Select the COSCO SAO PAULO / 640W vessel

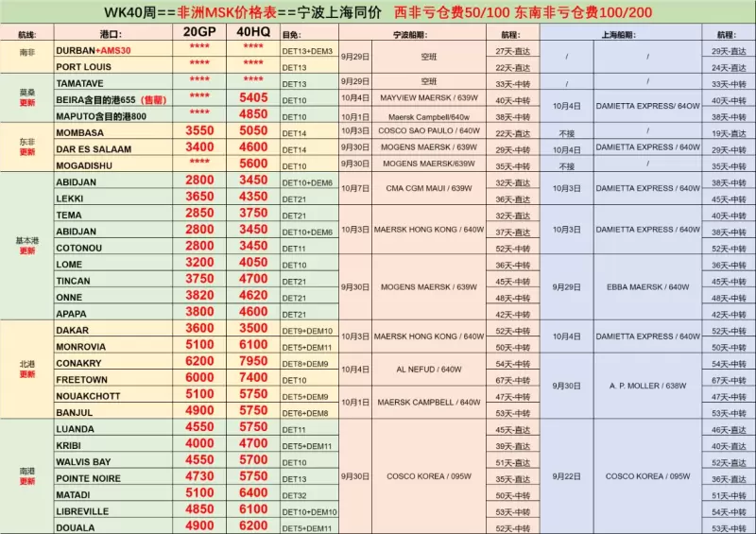(429, 130)
